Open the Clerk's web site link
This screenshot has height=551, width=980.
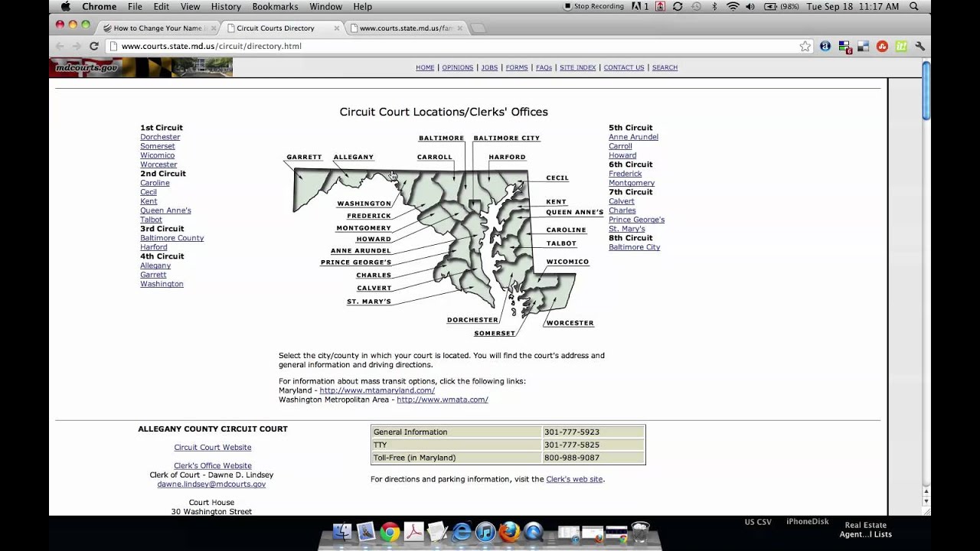coord(574,479)
